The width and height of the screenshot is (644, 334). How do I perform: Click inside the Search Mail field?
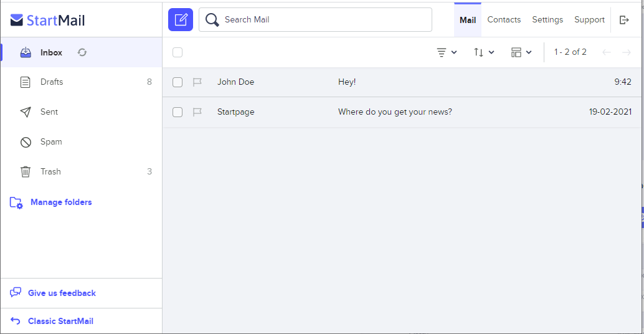point(315,20)
